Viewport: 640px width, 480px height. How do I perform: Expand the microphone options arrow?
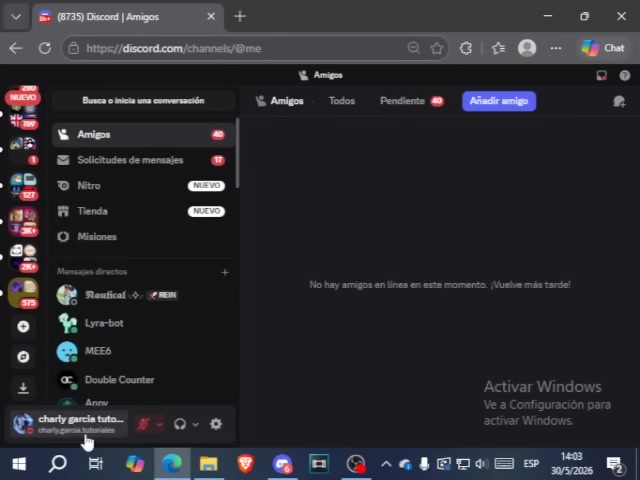[x=159, y=424]
